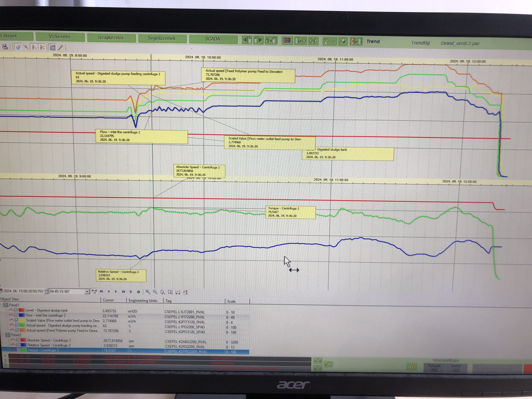Click the Scale column header

tap(231, 301)
